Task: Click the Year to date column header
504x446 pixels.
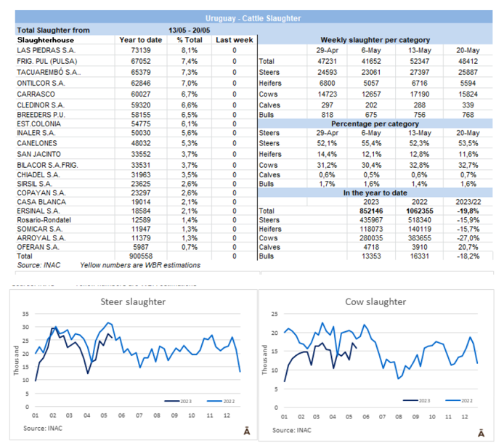Action: (x=139, y=40)
